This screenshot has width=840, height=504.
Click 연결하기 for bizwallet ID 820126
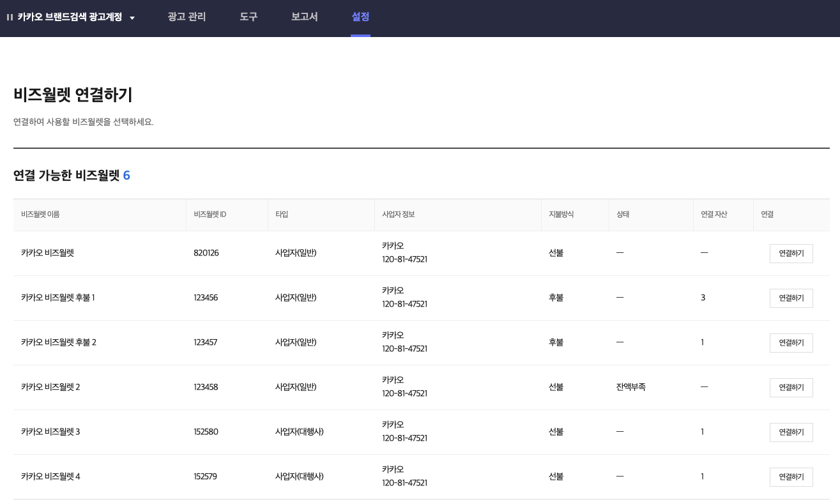pos(791,254)
